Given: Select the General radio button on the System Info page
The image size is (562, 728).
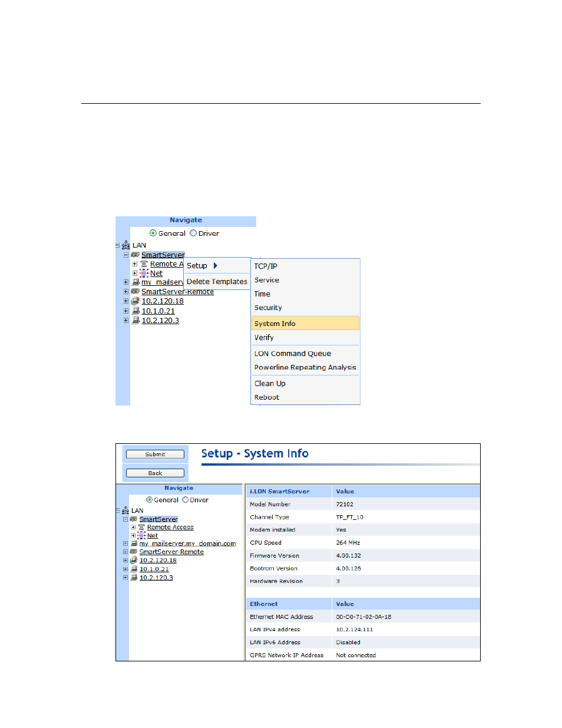Looking at the screenshot, I should 150,500.
